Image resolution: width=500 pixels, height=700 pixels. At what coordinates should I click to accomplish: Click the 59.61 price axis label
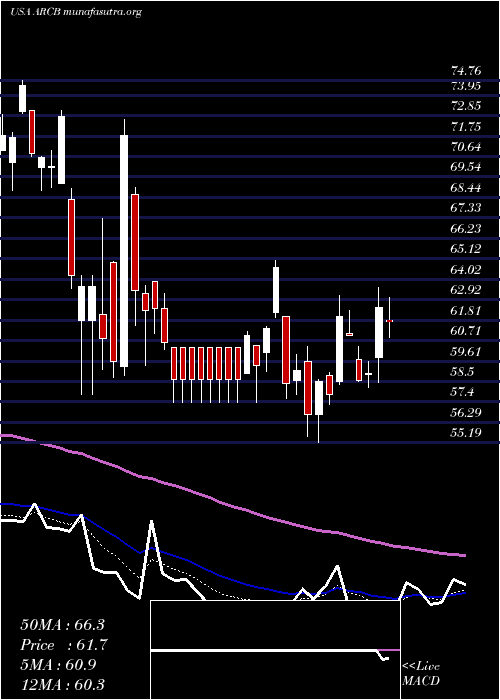pyautogui.click(x=466, y=351)
